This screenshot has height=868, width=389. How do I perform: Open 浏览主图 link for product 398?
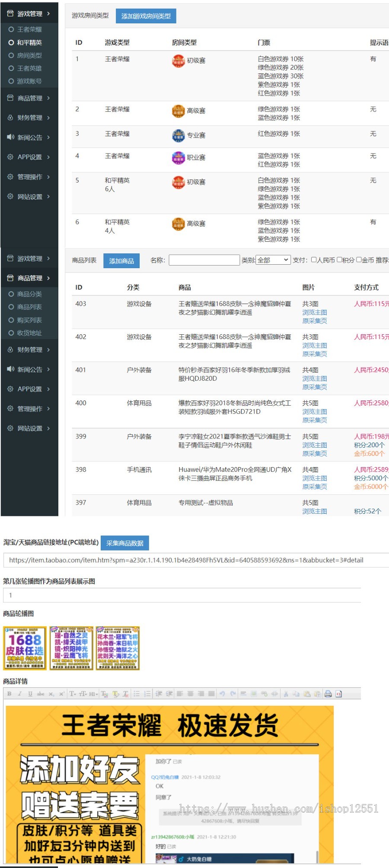point(315,478)
